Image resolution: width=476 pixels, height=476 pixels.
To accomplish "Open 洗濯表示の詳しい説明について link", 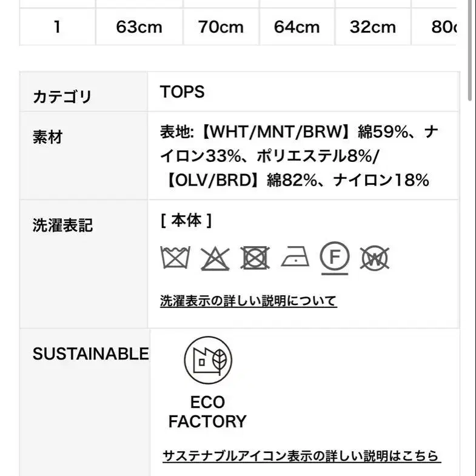I will coord(248,301).
